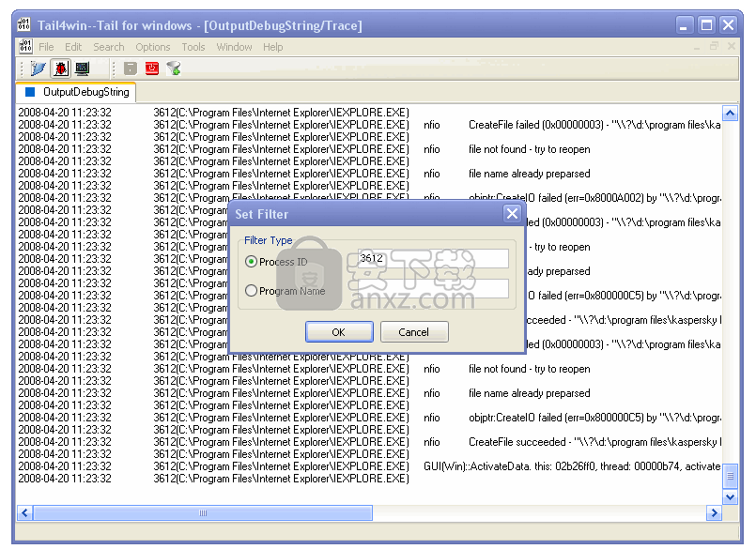This screenshot has height=549, width=756.
Task: Open the Tools menu
Action: pyautogui.click(x=193, y=47)
